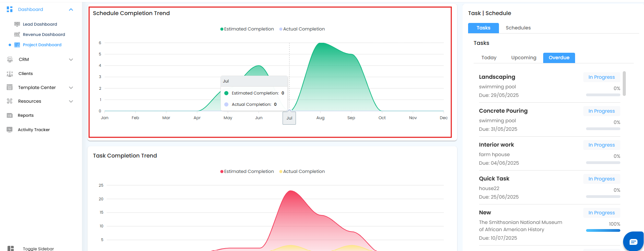This screenshot has height=251, width=644.
Task: Click the tasks list vertical scrollbar
Action: coord(624,84)
